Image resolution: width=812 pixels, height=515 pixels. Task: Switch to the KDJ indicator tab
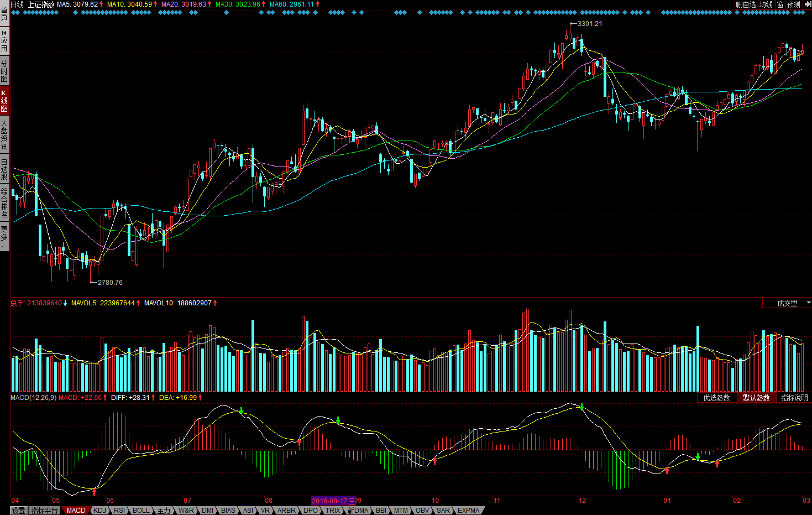coord(99,511)
